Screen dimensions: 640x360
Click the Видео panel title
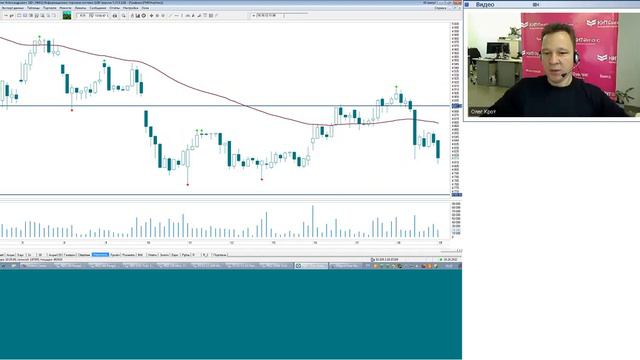coord(485,4)
